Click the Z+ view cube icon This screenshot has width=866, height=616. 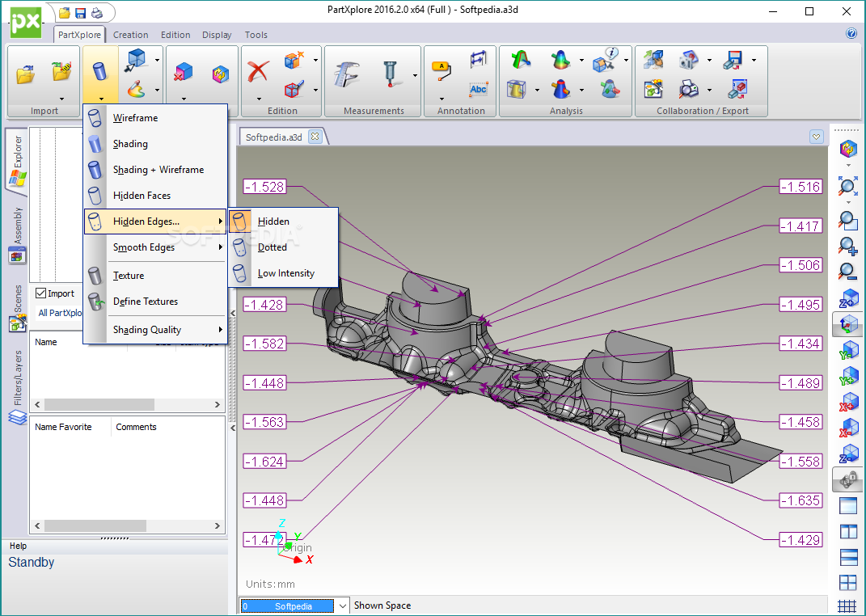pos(848,298)
